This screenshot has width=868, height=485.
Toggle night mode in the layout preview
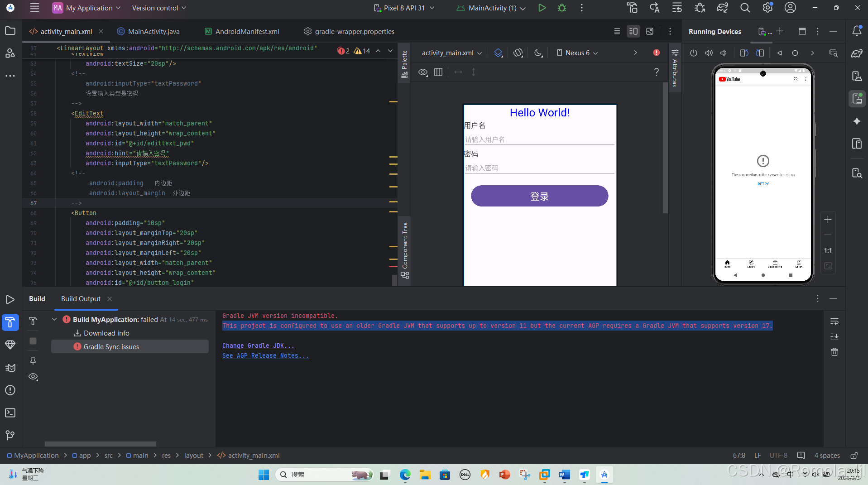tap(538, 53)
